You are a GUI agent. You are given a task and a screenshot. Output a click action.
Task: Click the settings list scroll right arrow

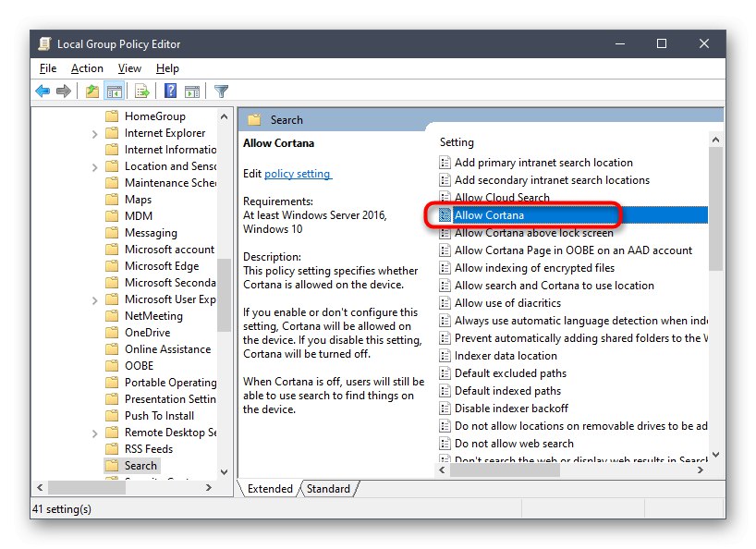pos(700,470)
